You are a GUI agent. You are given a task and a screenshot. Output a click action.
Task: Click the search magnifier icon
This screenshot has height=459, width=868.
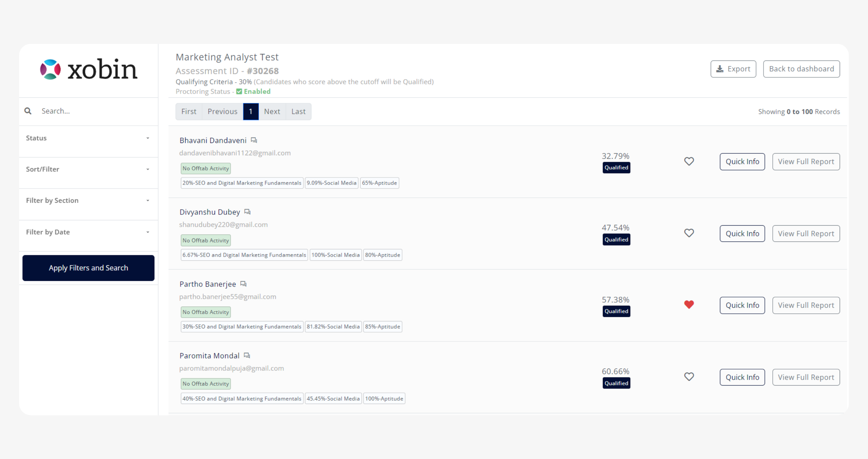click(28, 111)
